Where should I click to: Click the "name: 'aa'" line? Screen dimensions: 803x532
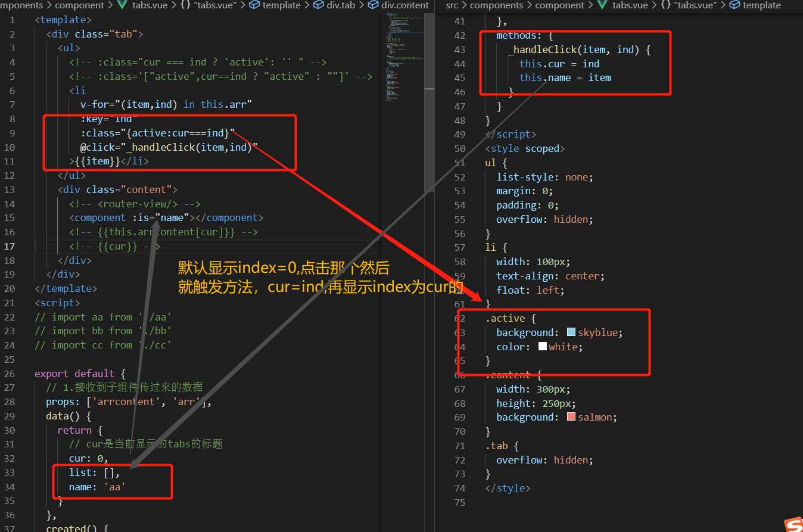pos(98,487)
